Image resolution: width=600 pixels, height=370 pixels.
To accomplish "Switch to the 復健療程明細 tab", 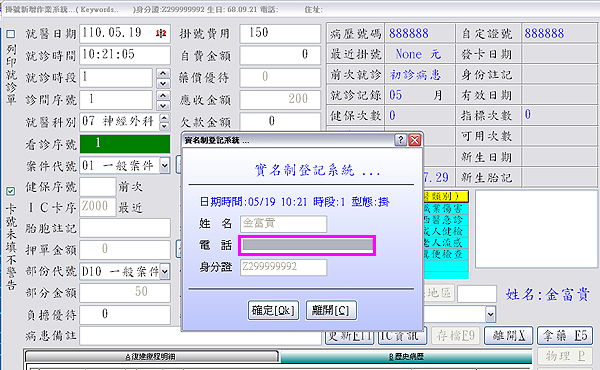I will [151, 357].
